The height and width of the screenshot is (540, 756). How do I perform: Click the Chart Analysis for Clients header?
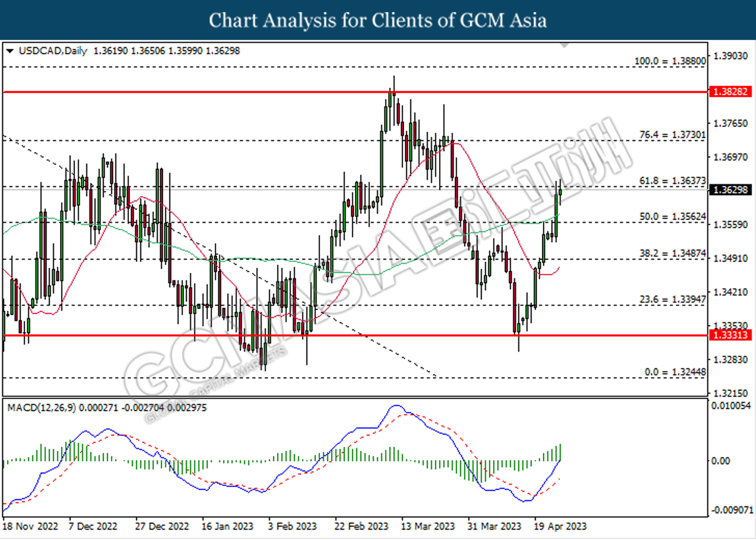(378, 21)
